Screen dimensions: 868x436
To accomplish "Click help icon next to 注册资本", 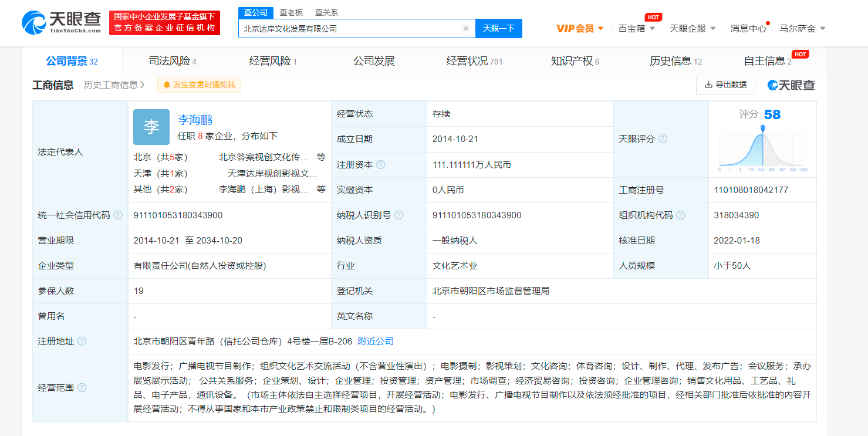I will [x=380, y=165].
